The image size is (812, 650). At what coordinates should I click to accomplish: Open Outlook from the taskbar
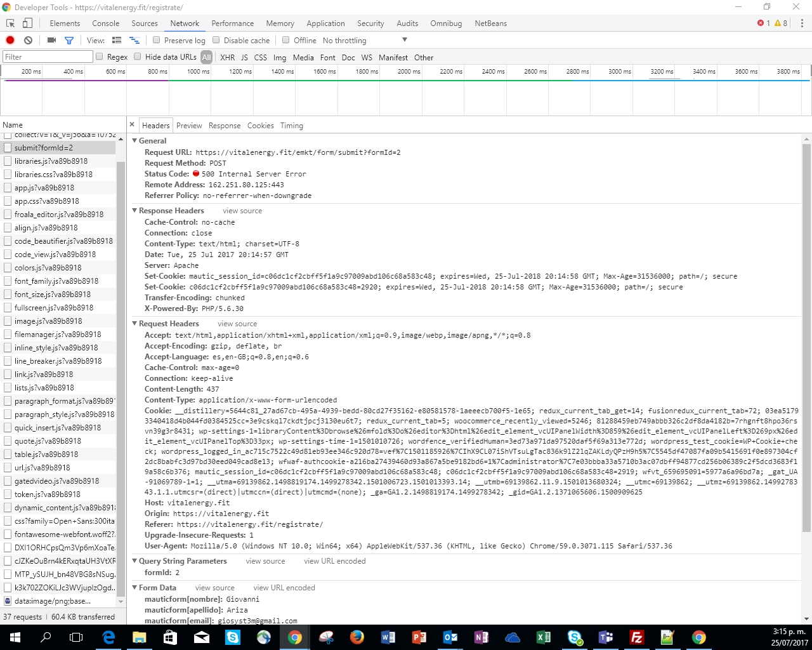(450, 637)
